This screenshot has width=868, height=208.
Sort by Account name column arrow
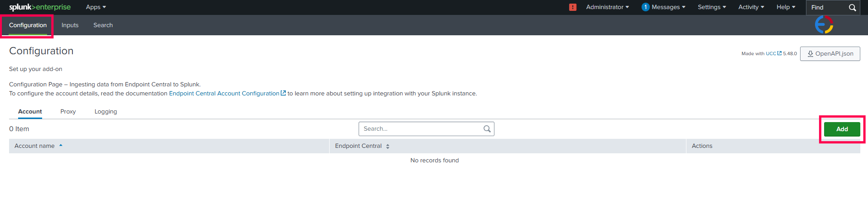(x=61, y=146)
